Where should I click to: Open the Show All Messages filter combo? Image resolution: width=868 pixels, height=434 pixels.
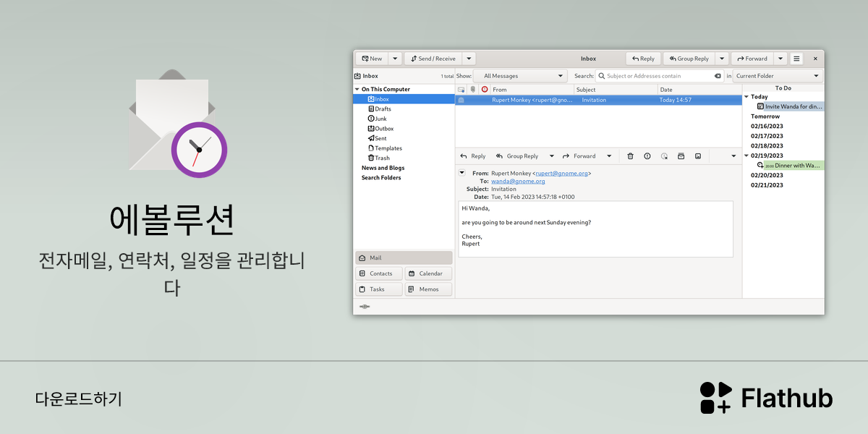[x=520, y=76]
